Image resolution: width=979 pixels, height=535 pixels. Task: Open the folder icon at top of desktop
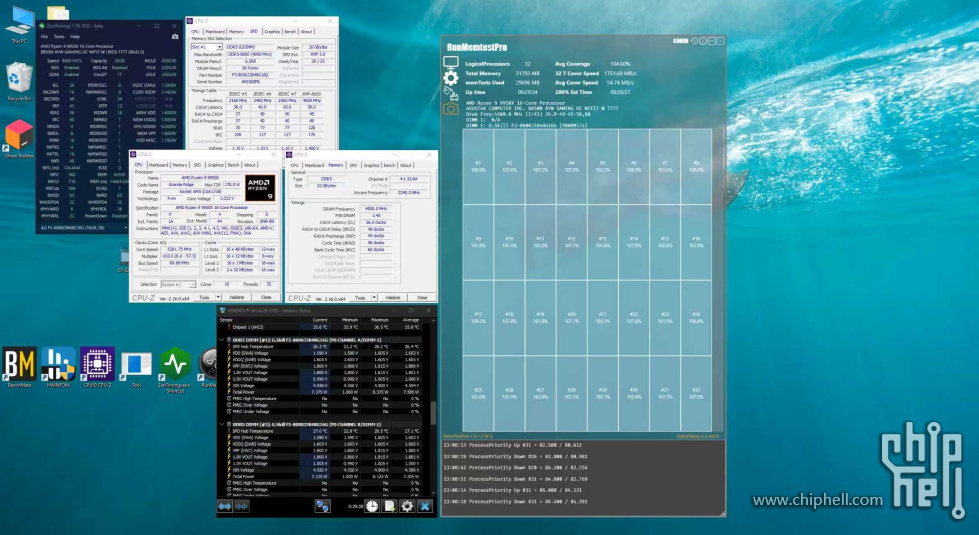click(57, 12)
